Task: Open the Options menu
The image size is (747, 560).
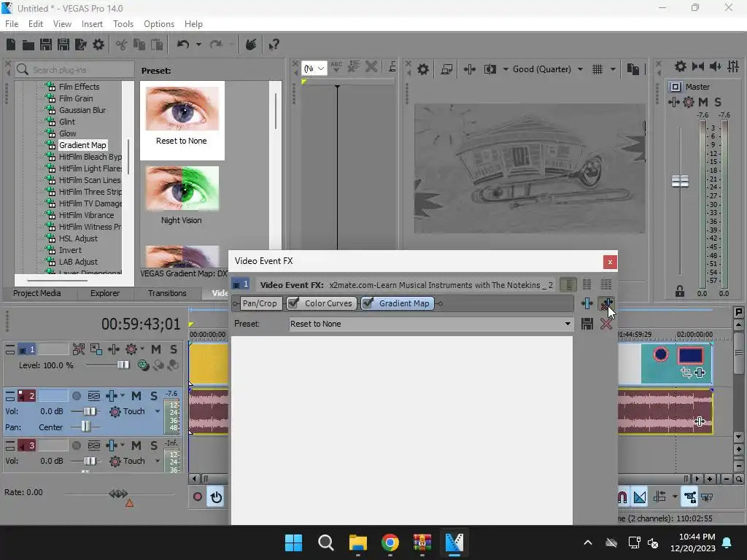Action: 158,24
